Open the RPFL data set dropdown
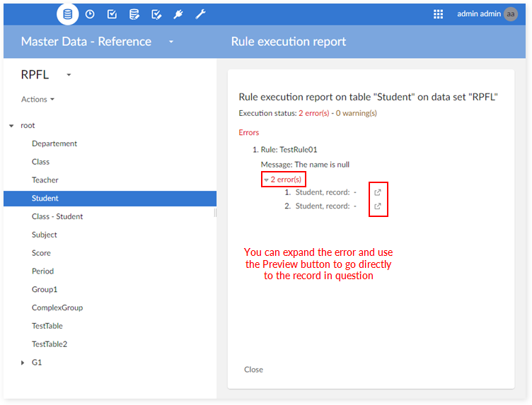The image size is (532, 405). coord(69,75)
